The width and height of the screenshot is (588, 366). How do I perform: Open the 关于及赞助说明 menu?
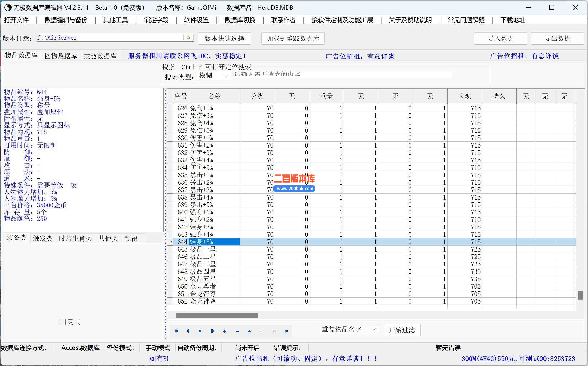(x=410, y=20)
